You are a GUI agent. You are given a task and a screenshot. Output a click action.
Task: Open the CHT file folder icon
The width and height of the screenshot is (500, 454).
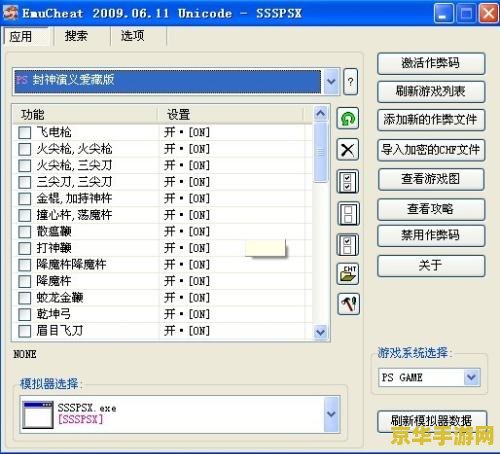tap(348, 274)
